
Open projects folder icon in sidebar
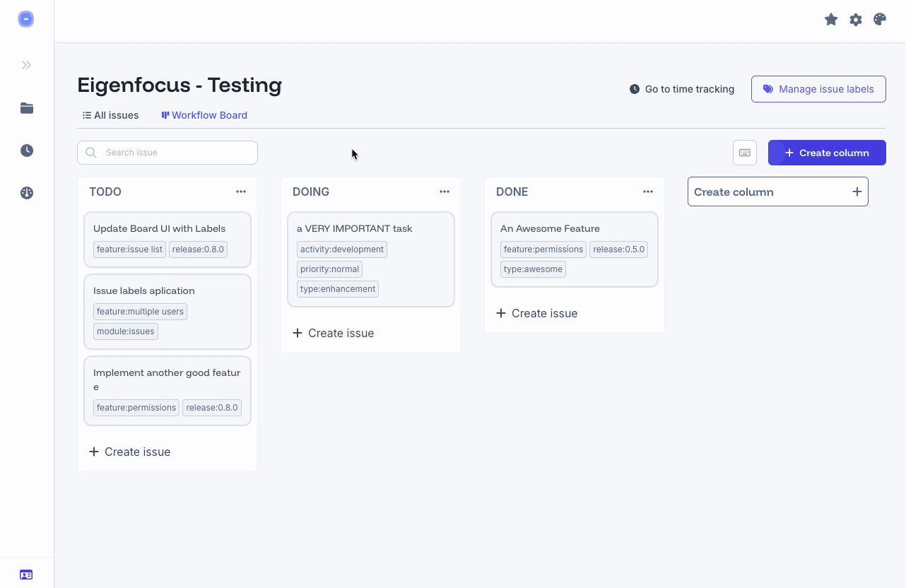pos(27,108)
